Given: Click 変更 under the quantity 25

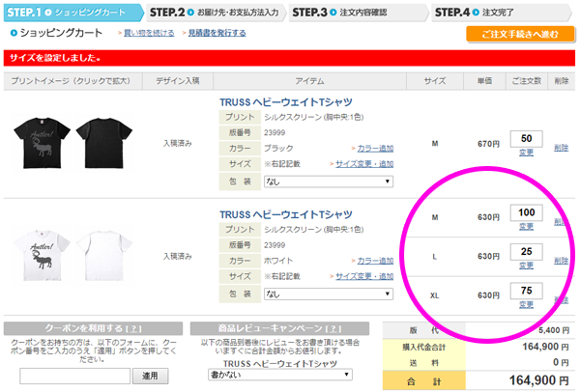Looking at the screenshot, I should (x=527, y=266).
